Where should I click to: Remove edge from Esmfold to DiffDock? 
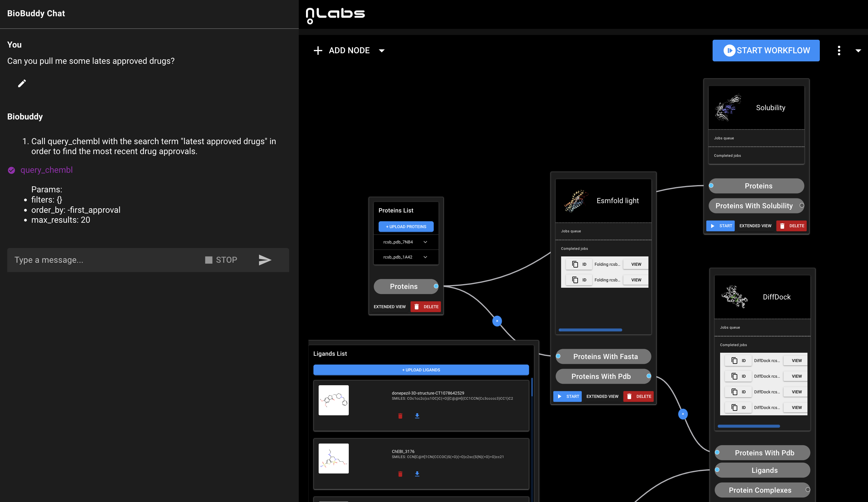point(683,414)
